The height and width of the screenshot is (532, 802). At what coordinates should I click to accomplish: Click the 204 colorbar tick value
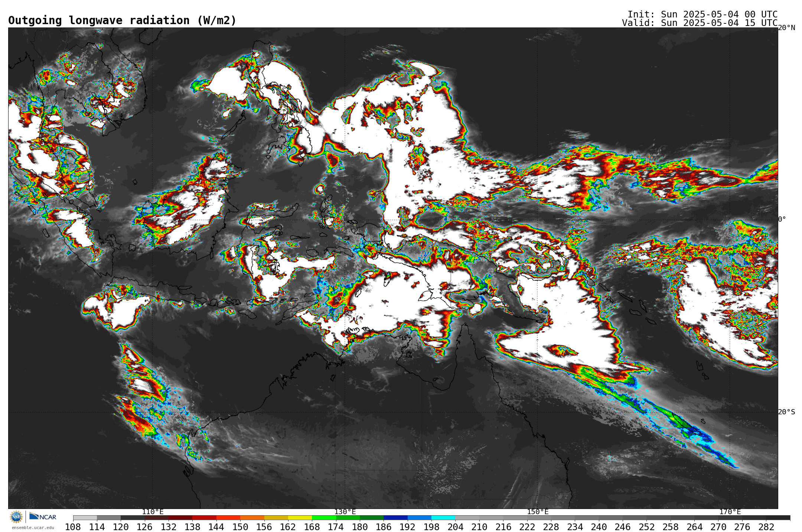(455, 527)
